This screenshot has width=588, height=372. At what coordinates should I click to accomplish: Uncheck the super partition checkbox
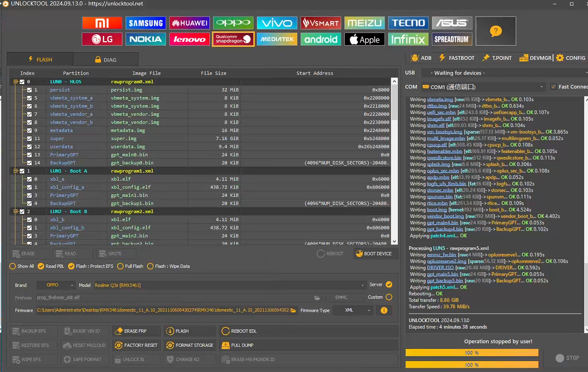tap(29, 138)
